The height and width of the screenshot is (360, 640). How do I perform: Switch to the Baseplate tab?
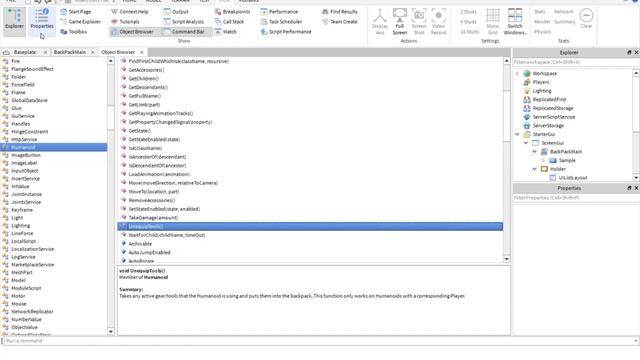[x=24, y=52]
